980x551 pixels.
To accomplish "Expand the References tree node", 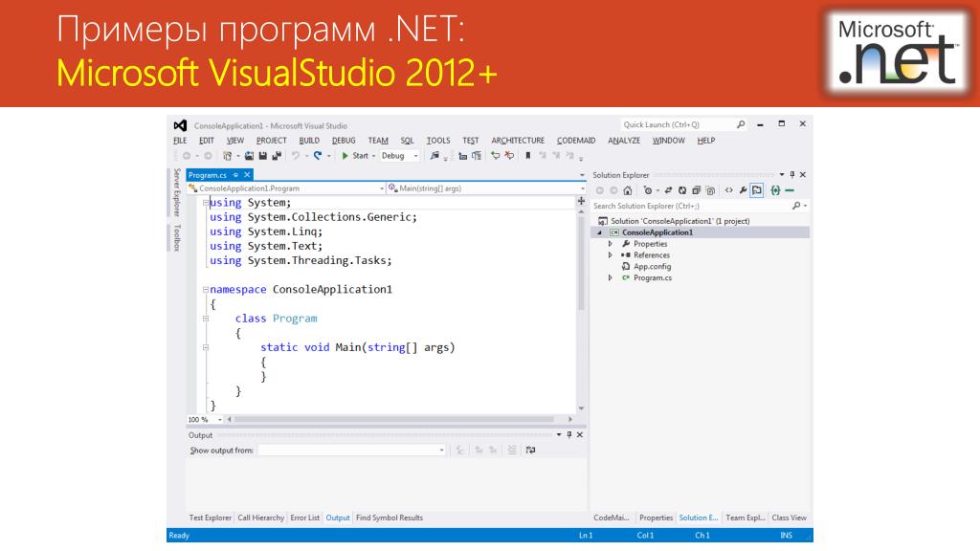I will click(x=611, y=255).
